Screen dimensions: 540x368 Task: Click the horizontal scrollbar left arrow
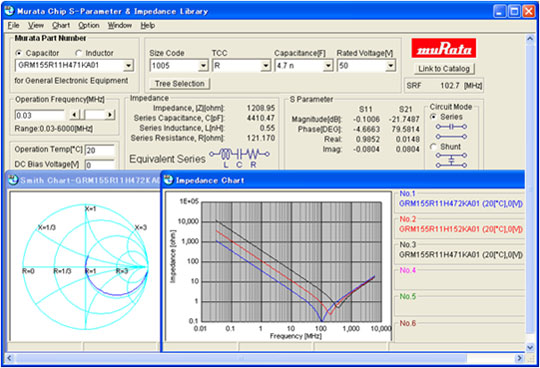pyautogui.click(x=10, y=358)
